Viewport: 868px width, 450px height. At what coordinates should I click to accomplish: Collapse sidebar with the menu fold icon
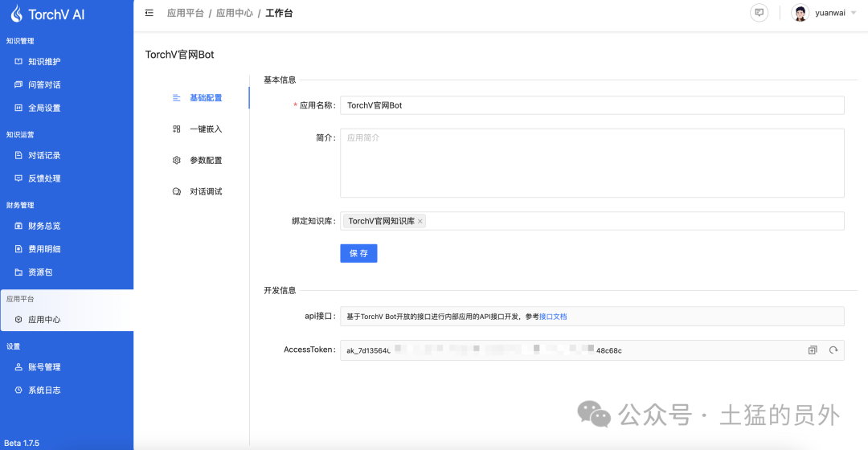pyautogui.click(x=149, y=13)
